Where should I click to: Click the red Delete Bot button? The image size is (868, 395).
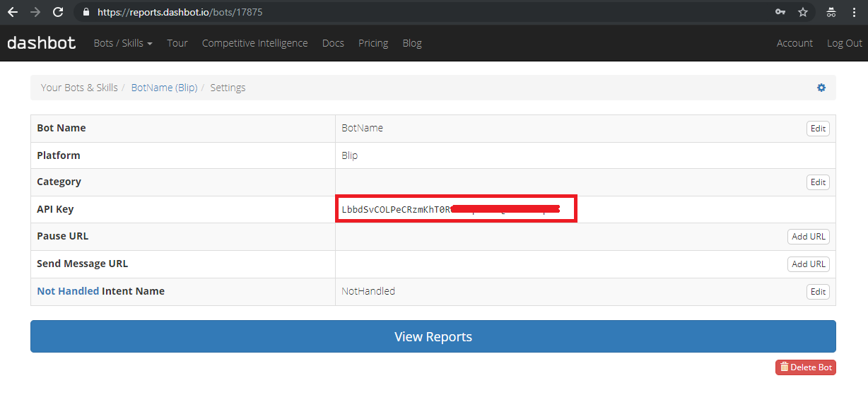pyautogui.click(x=806, y=367)
